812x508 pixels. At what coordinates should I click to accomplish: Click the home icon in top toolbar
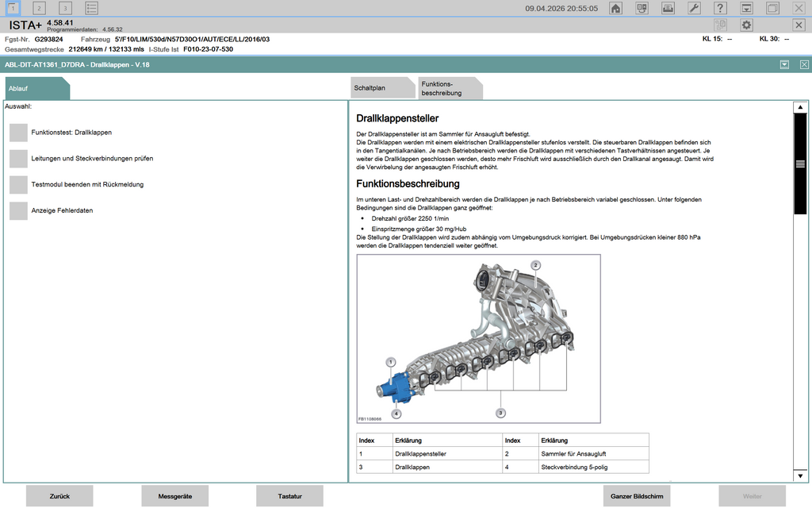(615, 8)
